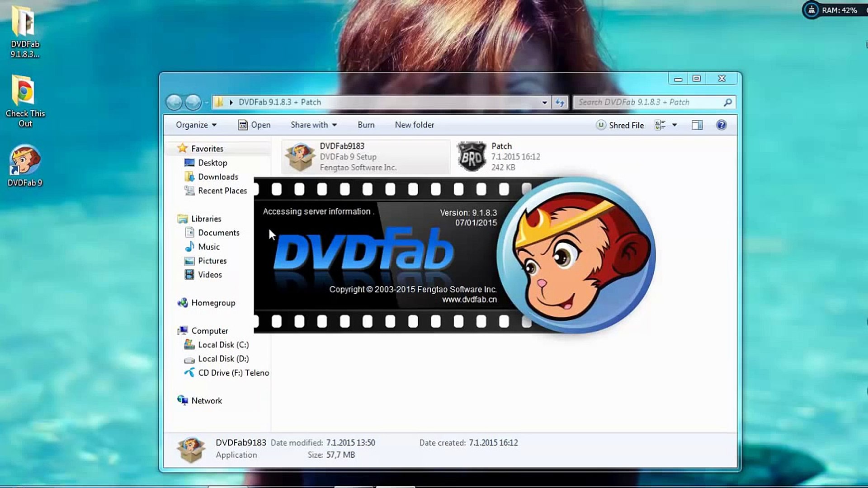
Task: Click the DVDFab 9.1.8.3 + Patch address path
Action: [x=279, y=103]
